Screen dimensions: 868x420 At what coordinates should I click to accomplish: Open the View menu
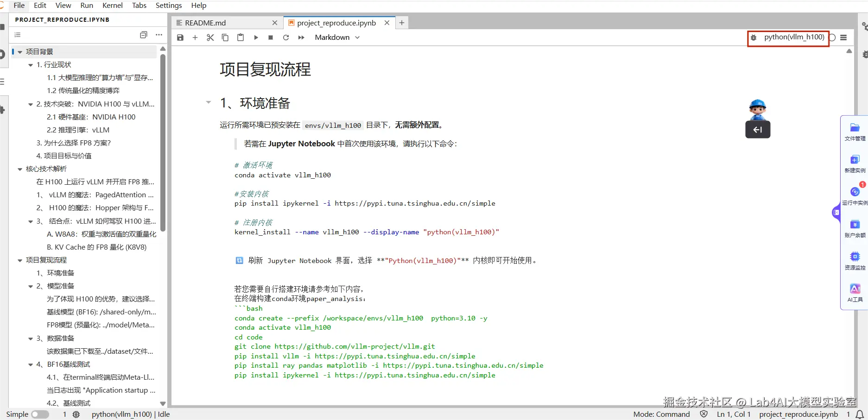[63, 6]
